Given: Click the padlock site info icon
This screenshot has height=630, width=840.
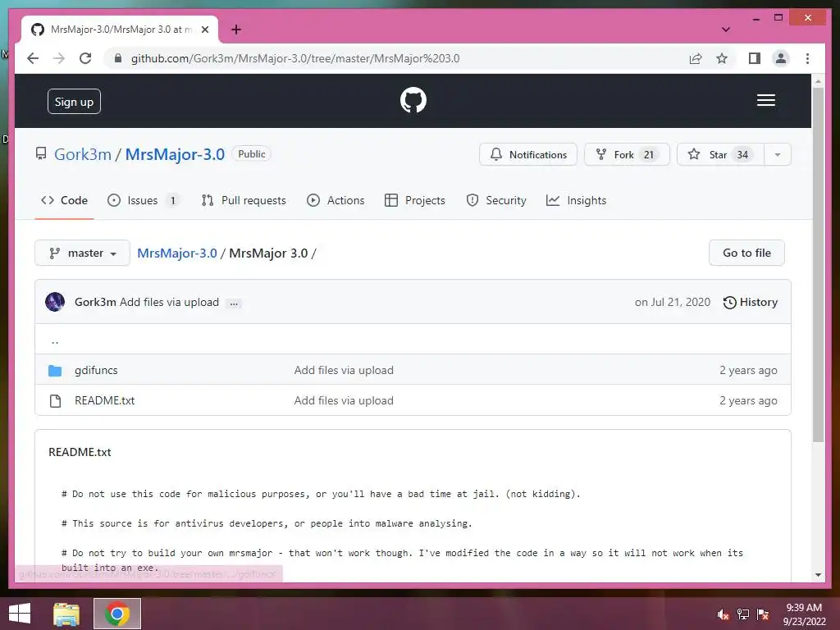Looking at the screenshot, I should pos(118,58).
